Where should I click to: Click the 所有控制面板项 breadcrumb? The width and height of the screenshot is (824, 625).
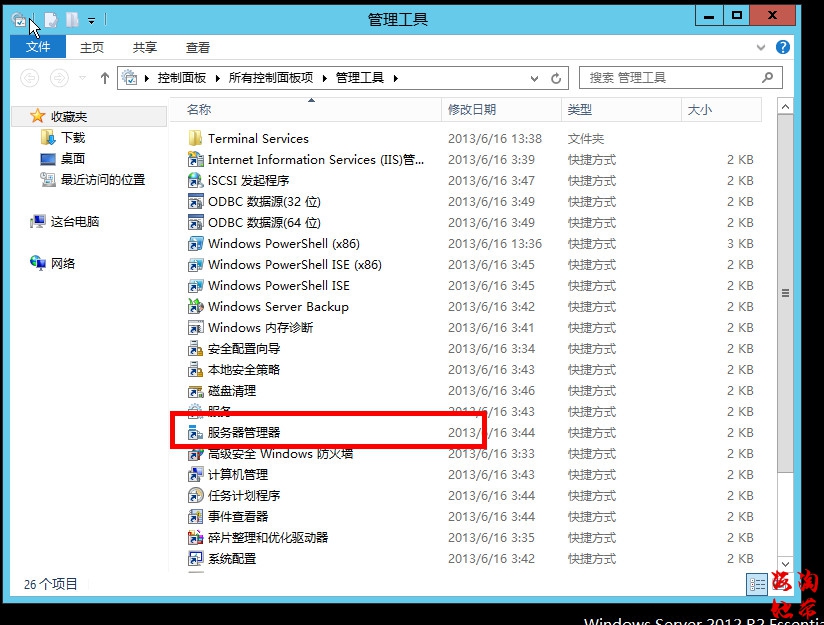271,78
